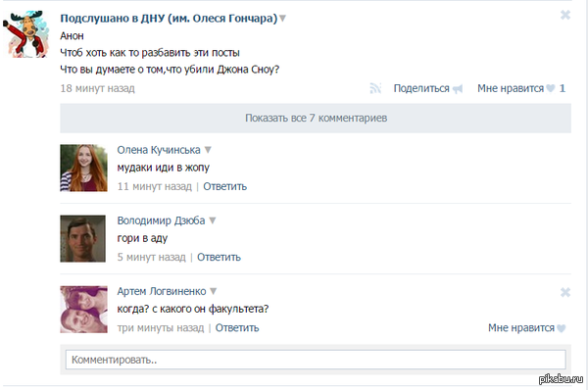Expand arrow next to Олена Кучинська
Screen dimensions: 588x390
click(208, 150)
